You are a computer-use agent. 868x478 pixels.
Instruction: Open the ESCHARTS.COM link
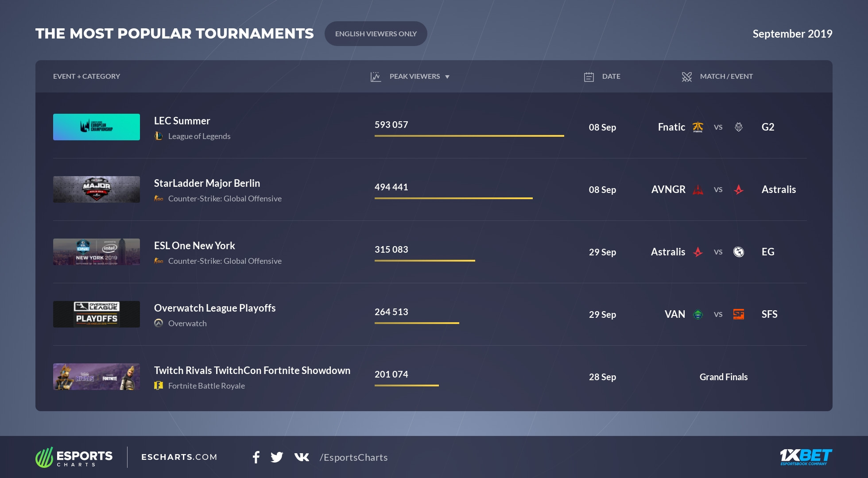179,457
